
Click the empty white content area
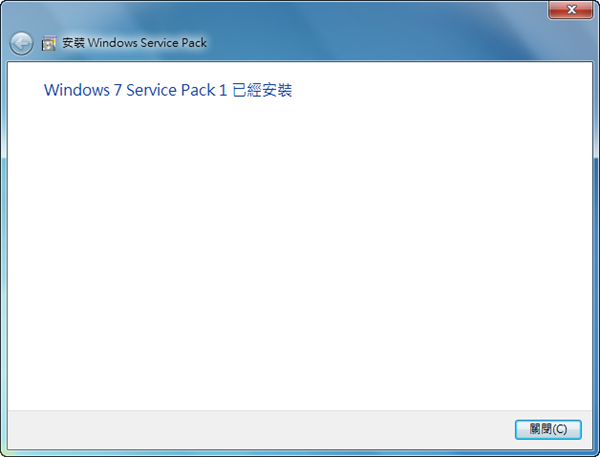pos(300,250)
